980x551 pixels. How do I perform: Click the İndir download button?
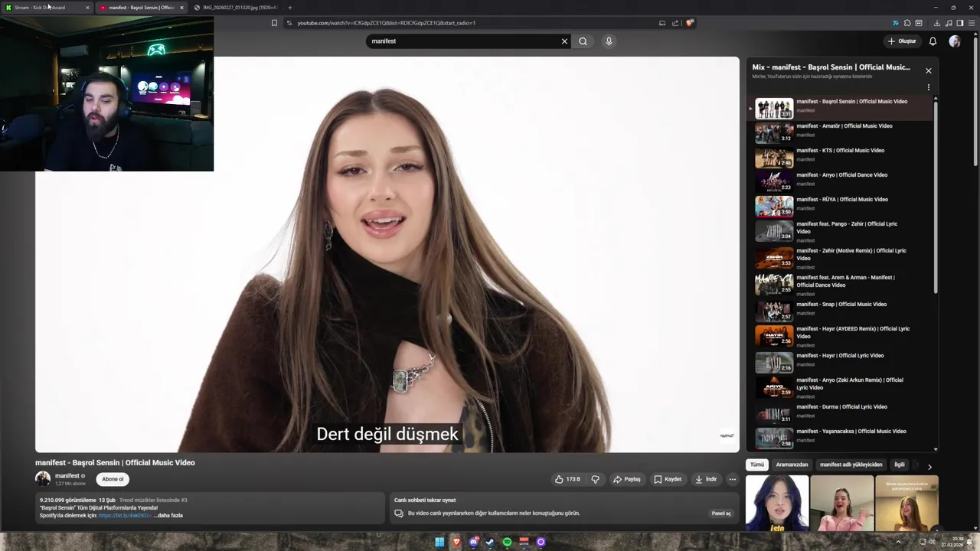pyautogui.click(x=706, y=479)
